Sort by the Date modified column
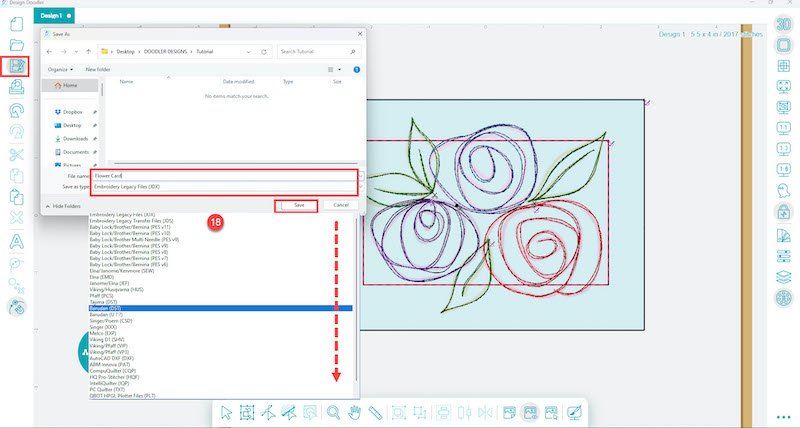Image resolution: width=800 pixels, height=428 pixels. pyautogui.click(x=238, y=82)
